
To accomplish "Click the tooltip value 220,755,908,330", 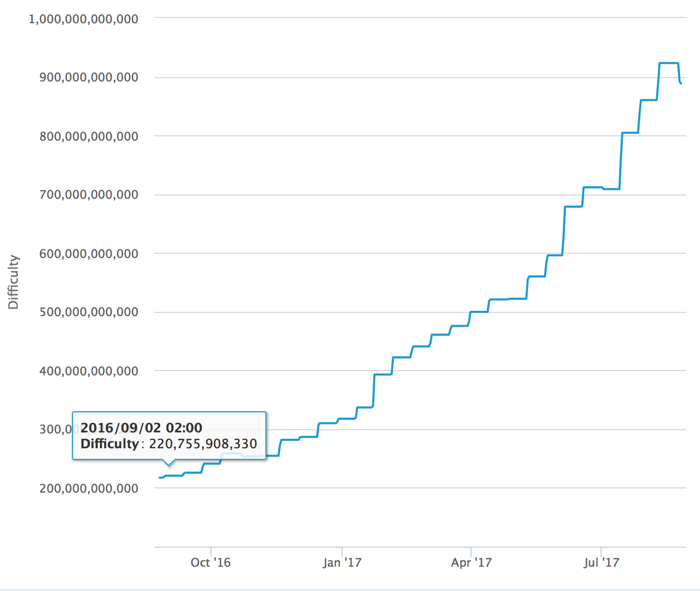I will pos(203,444).
